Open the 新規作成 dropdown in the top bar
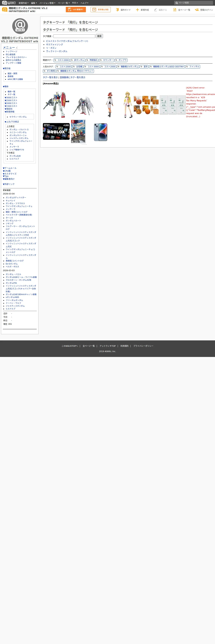The height and width of the screenshot is (644, 215). point(24,3)
